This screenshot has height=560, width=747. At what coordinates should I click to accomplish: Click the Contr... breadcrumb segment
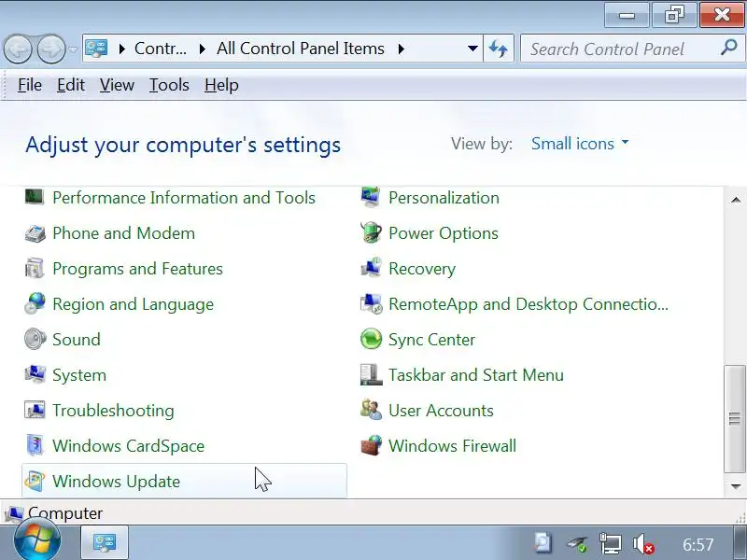(161, 49)
